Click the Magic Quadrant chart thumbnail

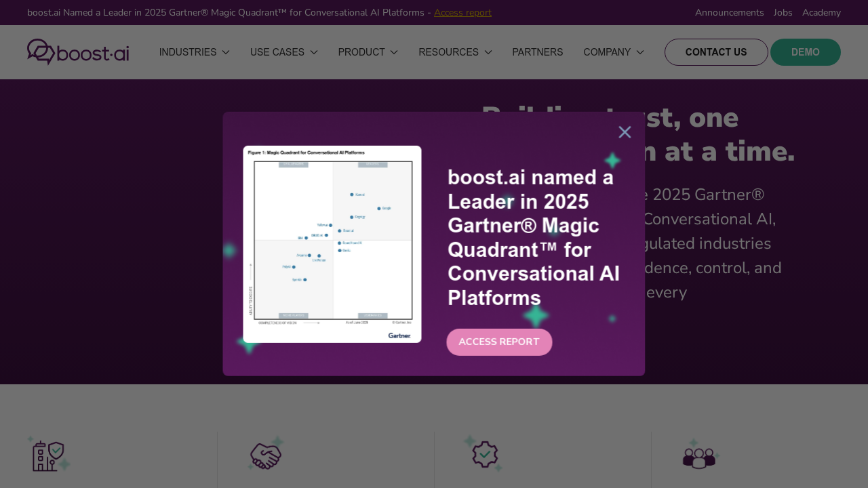(332, 244)
